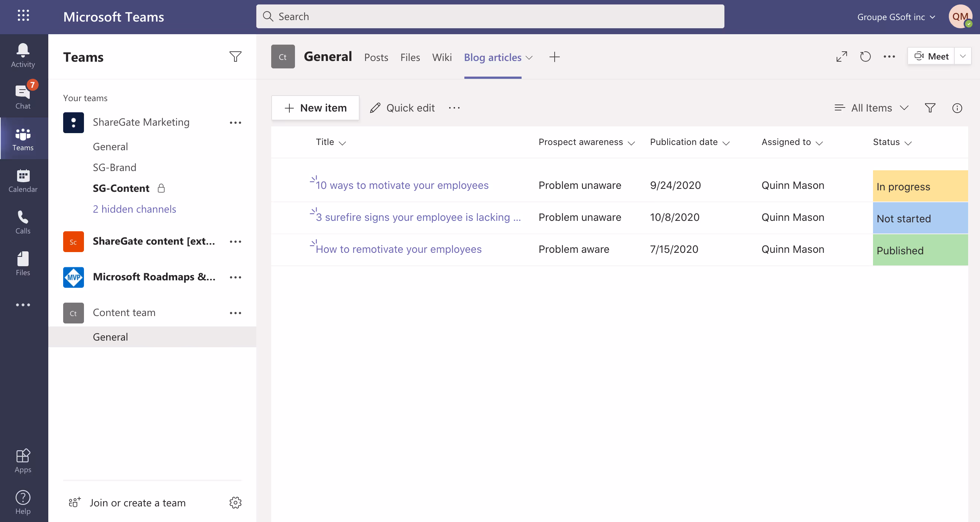Image resolution: width=980 pixels, height=522 pixels.
Task: Click the New item button
Action: pos(315,108)
